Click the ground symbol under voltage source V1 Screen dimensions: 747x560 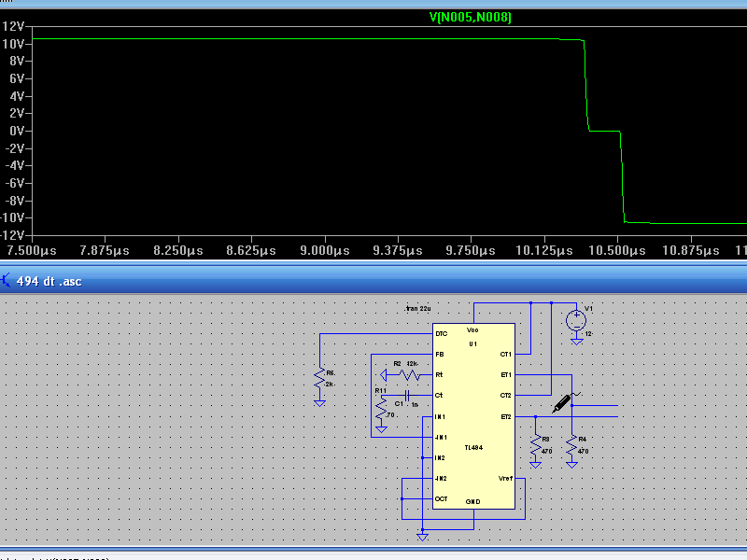pyautogui.click(x=577, y=342)
